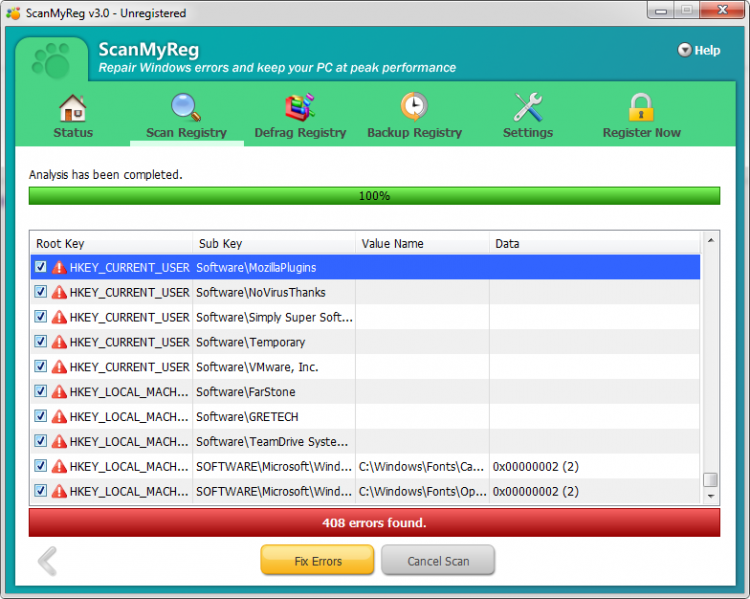Uncheck the Software\MozillaPlugins entry
The width and height of the screenshot is (750, 599).
[x=41, y=266]
